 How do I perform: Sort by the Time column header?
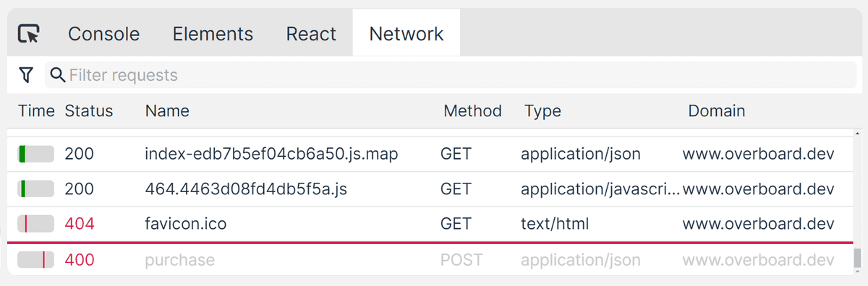click(36, 110)
